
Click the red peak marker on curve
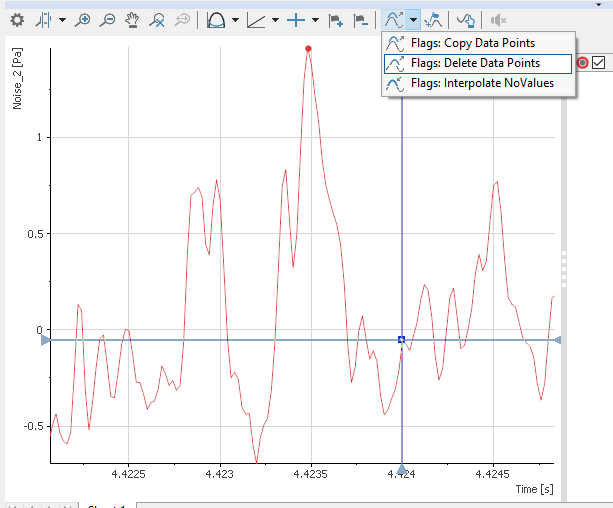point(309,48)
